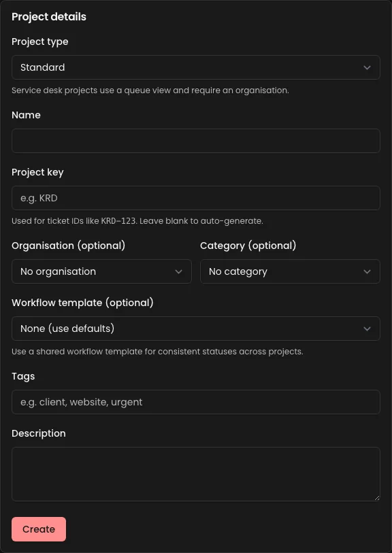Click the Project key field showing e.g. KRD
Screen dimensions: 392x553
[196, 198]
